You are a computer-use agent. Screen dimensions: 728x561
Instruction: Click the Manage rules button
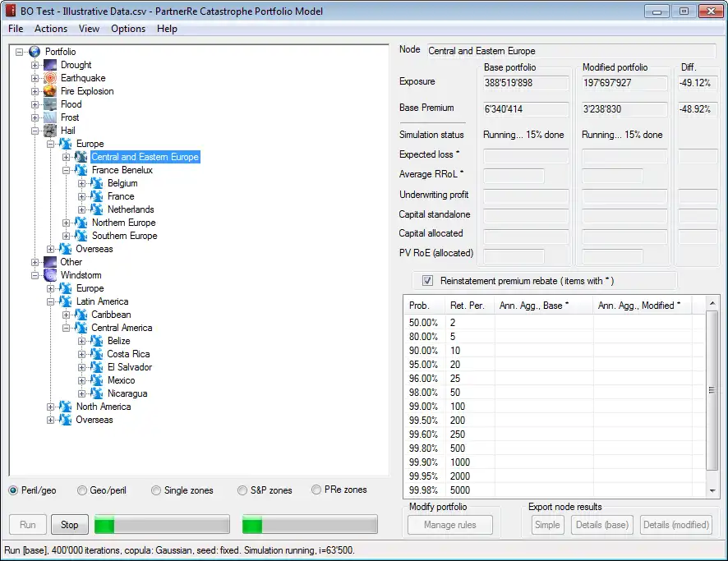tap(450, 525)
